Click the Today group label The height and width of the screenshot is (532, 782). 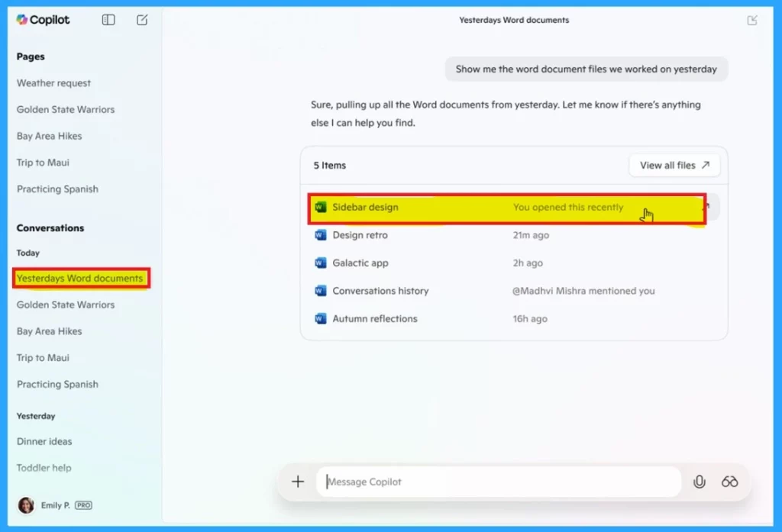[28, 253]
